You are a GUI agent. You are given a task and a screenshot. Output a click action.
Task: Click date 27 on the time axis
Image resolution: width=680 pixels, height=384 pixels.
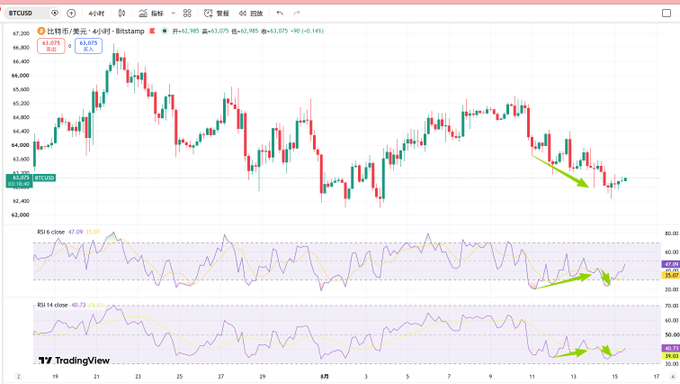221,377
